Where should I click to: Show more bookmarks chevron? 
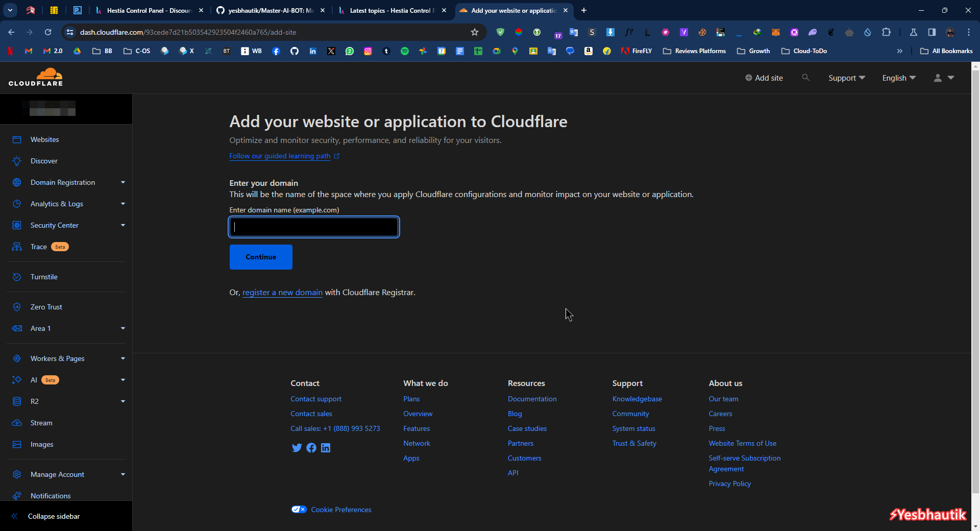(x=900, y=51)
